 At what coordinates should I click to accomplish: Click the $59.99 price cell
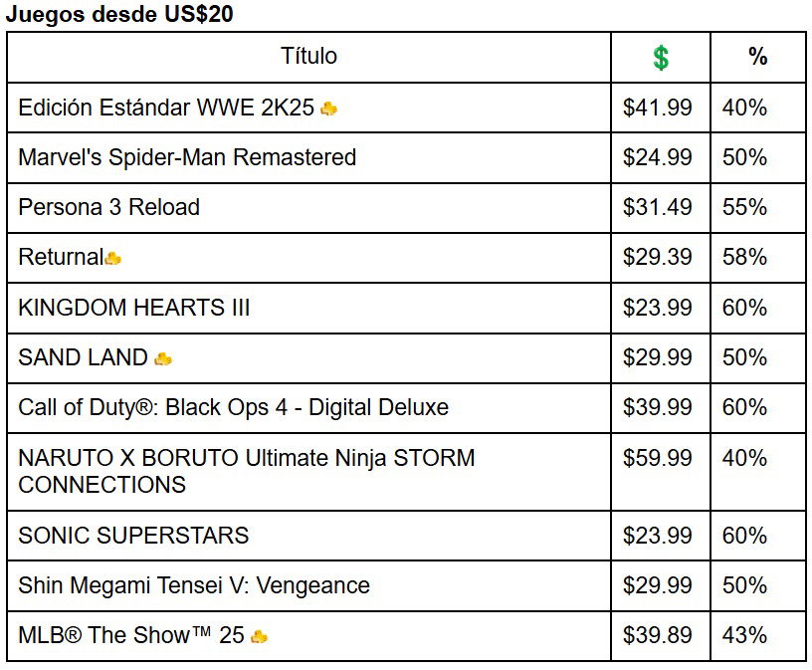coord(657,458)
